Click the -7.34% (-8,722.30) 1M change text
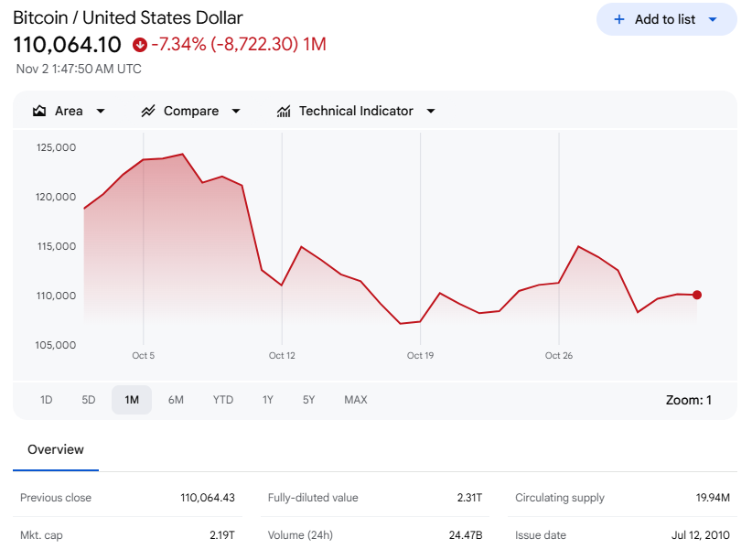 pos(239,45)
